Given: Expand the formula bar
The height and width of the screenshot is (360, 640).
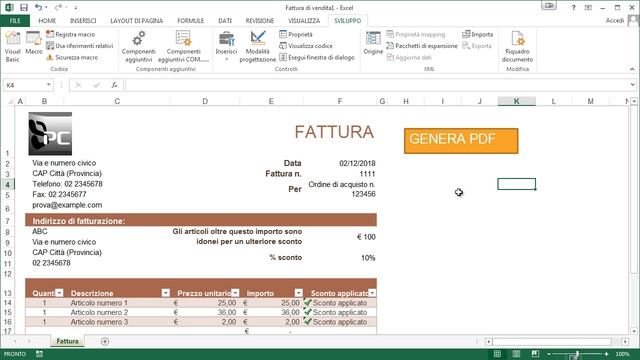Looking at the screenshot, I should pyautogui.click(x=633, y=84).
